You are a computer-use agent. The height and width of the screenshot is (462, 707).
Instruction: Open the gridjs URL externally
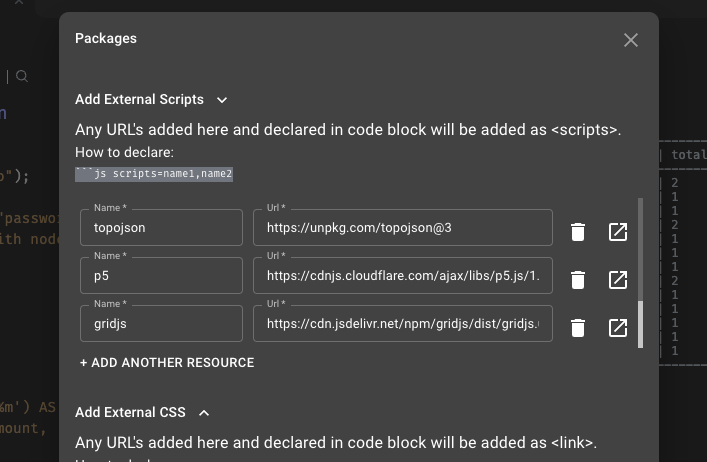tap(618, 328)
